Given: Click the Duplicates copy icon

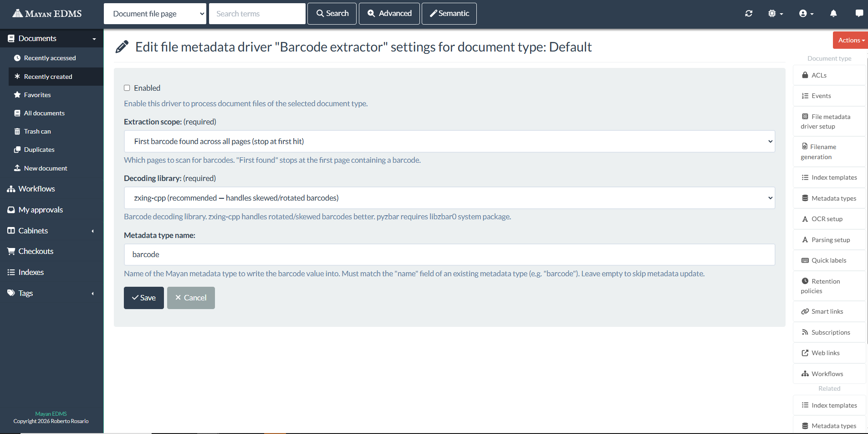Looking at the screenshot, I should tap(17, 150).
